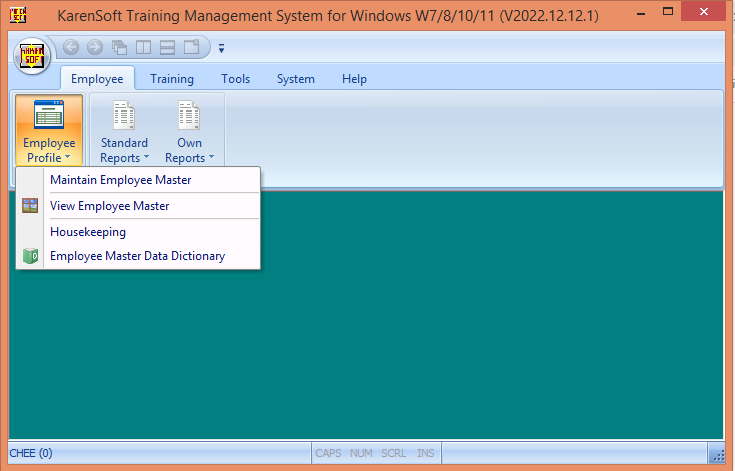Click the resize grip in status bar corner
Image resolution: width=735 pixels, height=471 pixels.
tap(718, 455)
